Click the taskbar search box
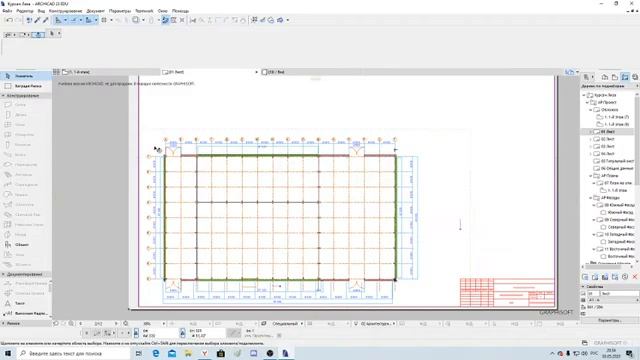Screen dimensions: 640x360 click(73, 353)
